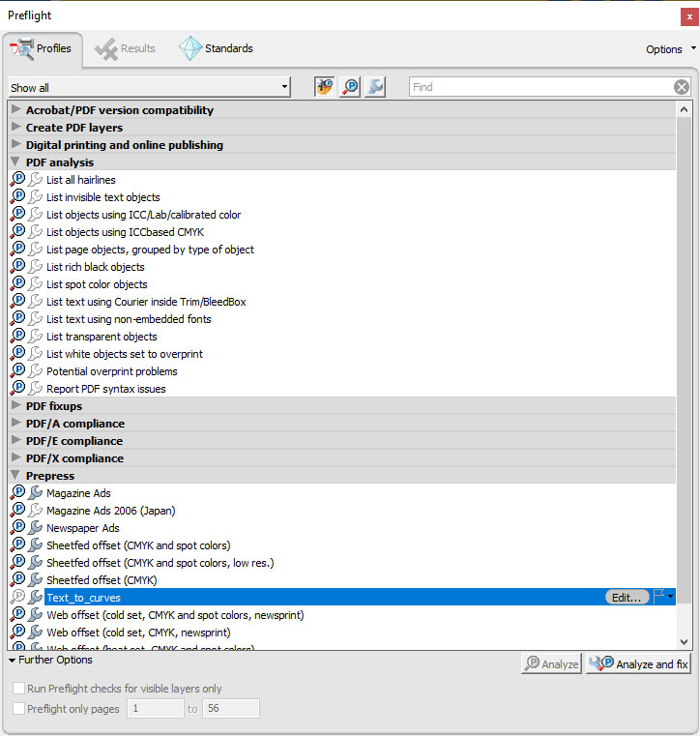Click the scrollbar up arrow
Image resolution: width=700 pixels, height=736 pixels.
pos(685,110)
